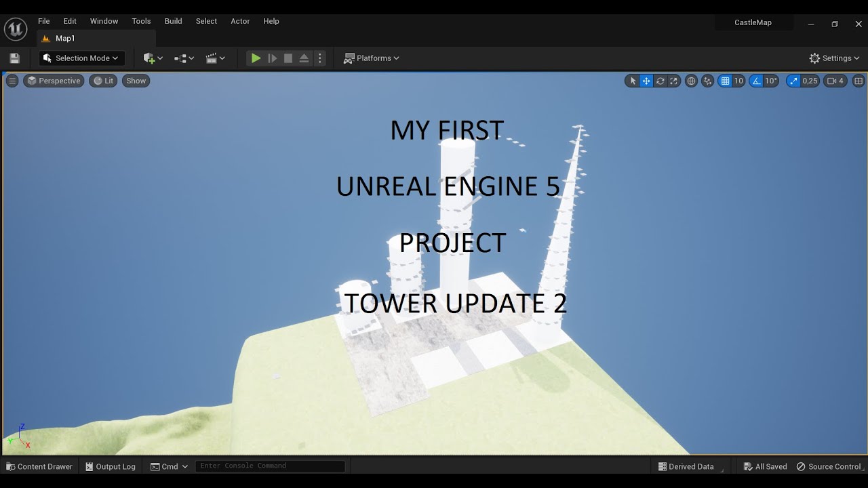This screenshot has height=488, width=868.
Task: Open the Select menu
Action: (x=206, y=21)
